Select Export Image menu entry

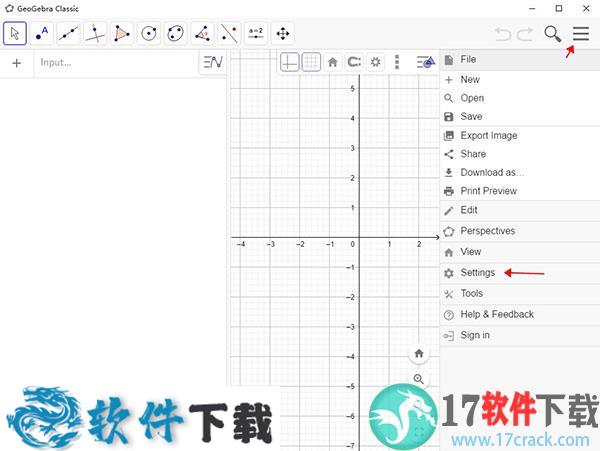520,135
